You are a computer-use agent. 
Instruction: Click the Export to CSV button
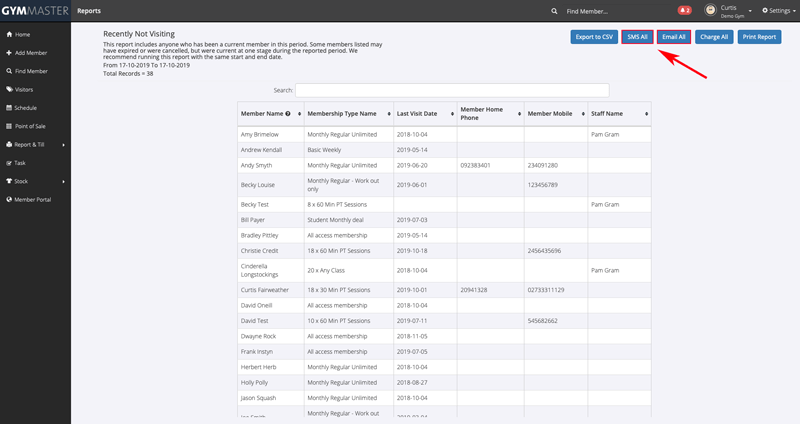click(593, 37)
